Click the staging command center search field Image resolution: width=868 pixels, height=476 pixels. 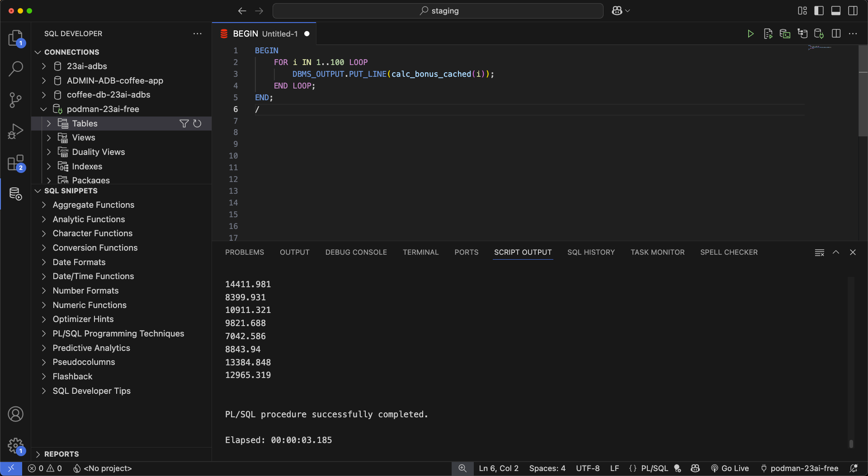pos(438,11)
